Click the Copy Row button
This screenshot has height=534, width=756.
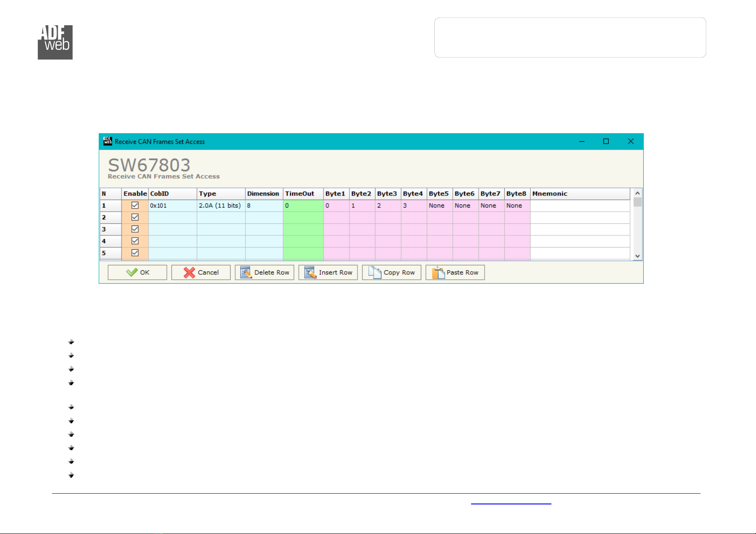tap(392, 272)
